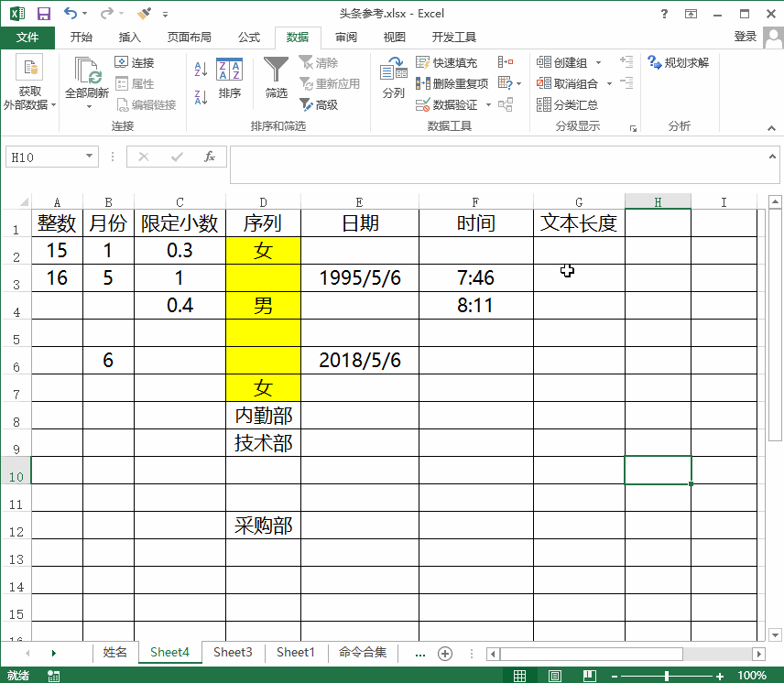The height and width of the screenshot is (683, 784).
Task: Open the Name Box dropdown
Action: coord(88,157)
